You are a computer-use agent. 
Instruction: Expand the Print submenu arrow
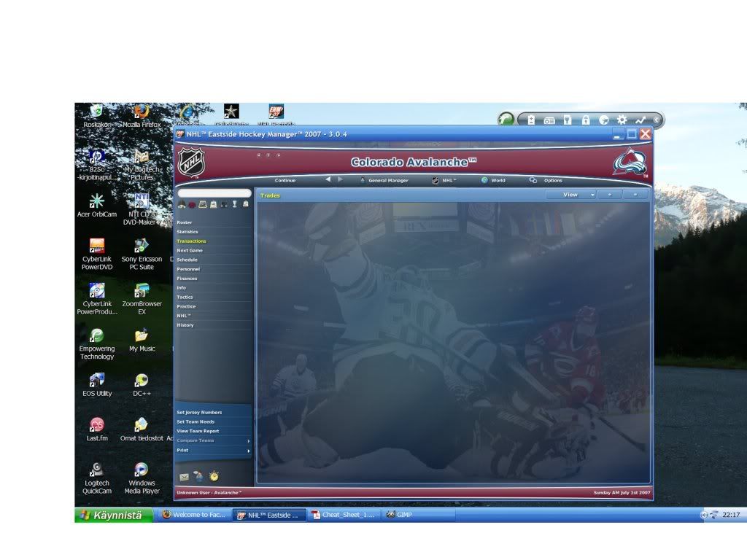(248, 451)
